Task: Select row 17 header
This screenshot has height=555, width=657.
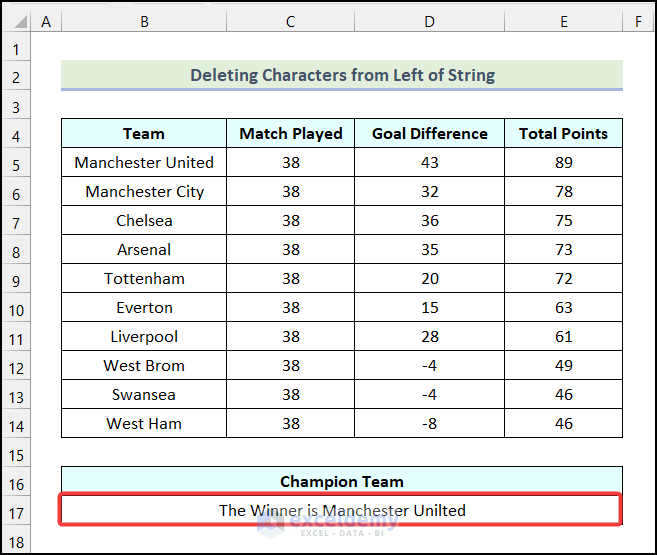Action: pos(16,513)
